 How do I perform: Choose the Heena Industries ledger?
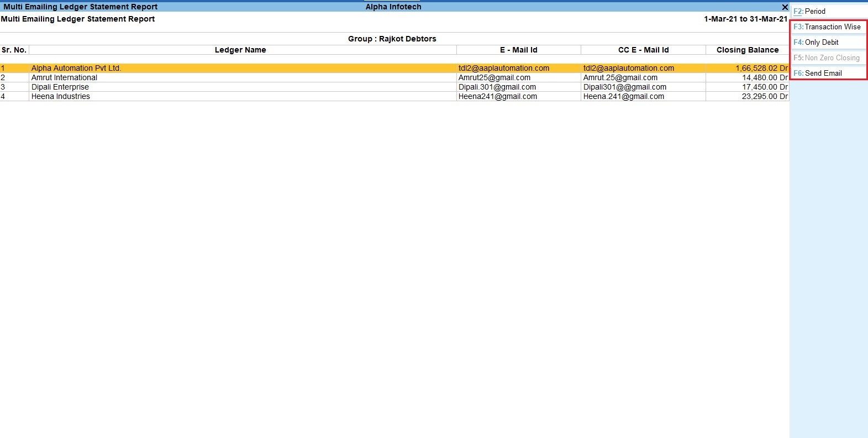click(60, 96)
